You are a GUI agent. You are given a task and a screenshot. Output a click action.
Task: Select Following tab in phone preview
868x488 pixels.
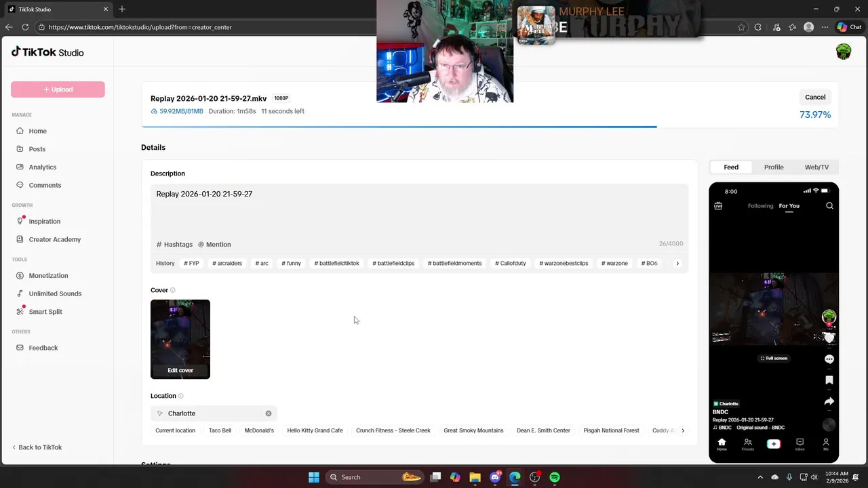click(x=760, y=206)
